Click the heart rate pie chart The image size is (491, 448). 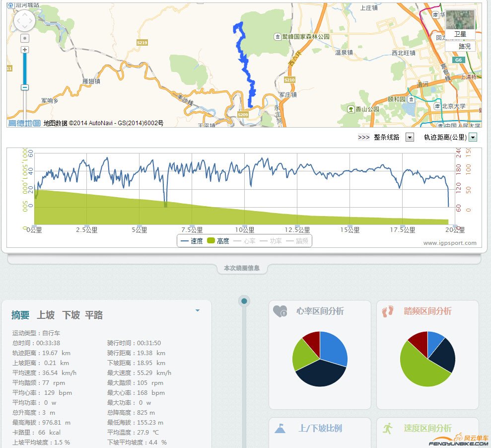[320, 359]
